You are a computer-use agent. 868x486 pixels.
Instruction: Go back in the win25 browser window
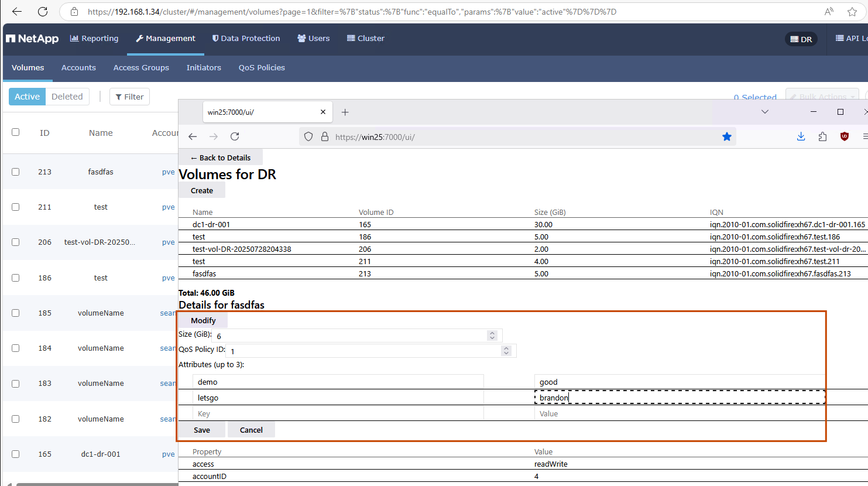(193, 136)
